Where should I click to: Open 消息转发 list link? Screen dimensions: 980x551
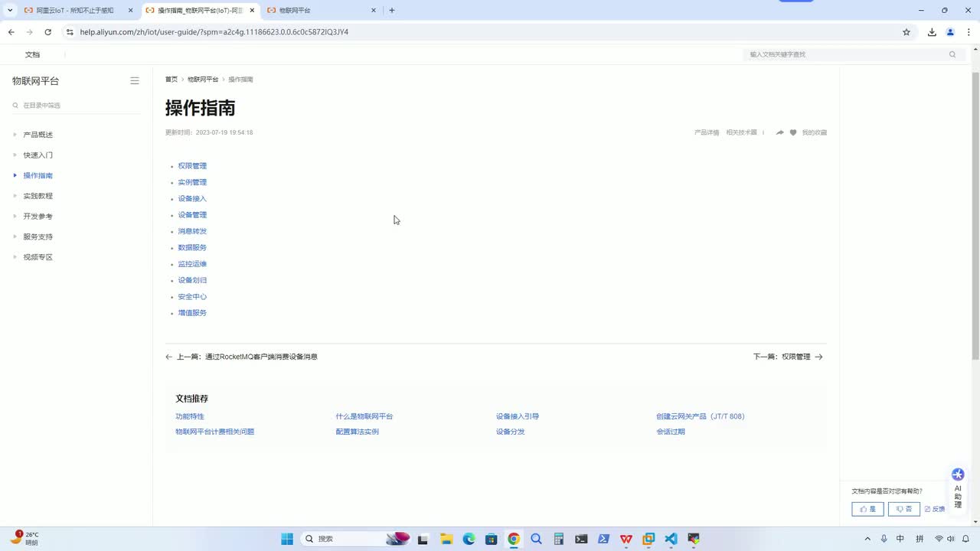coord(192,231)
